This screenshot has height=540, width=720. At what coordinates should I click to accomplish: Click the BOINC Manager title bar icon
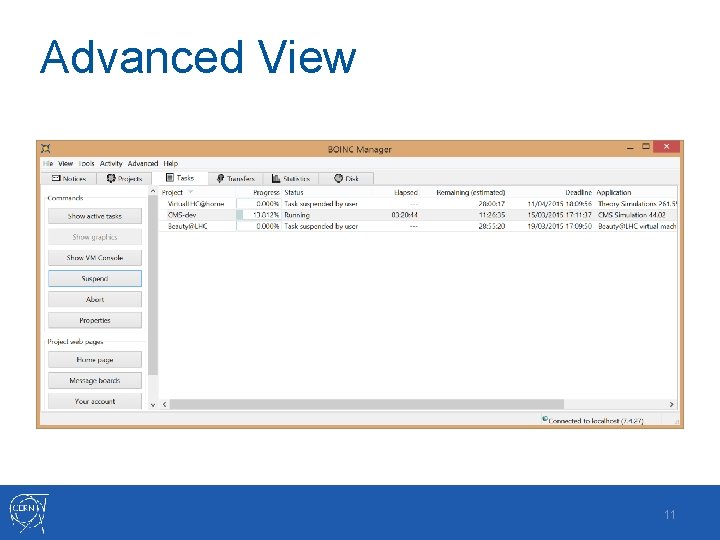(x=45, y=148)
